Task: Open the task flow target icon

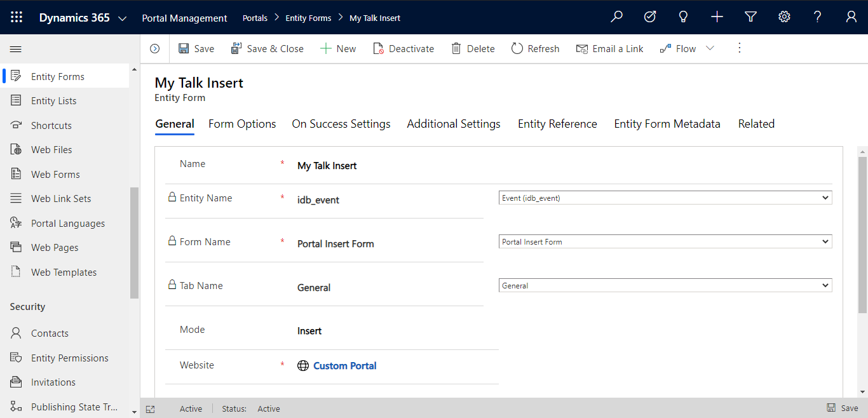Action: (x=650, y=17)
